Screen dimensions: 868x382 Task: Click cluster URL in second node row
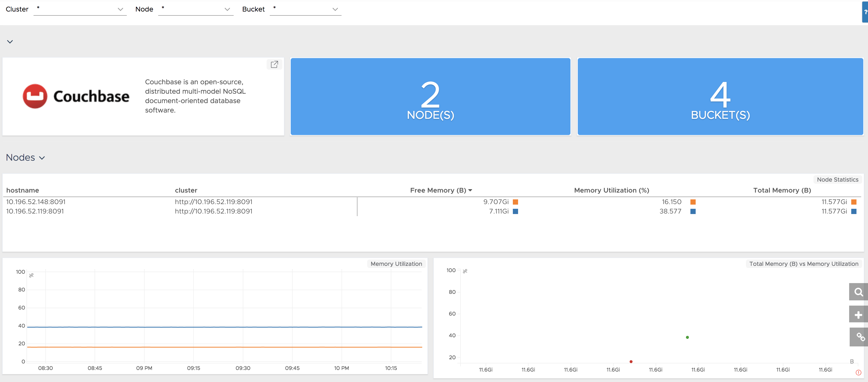[213, 211]
